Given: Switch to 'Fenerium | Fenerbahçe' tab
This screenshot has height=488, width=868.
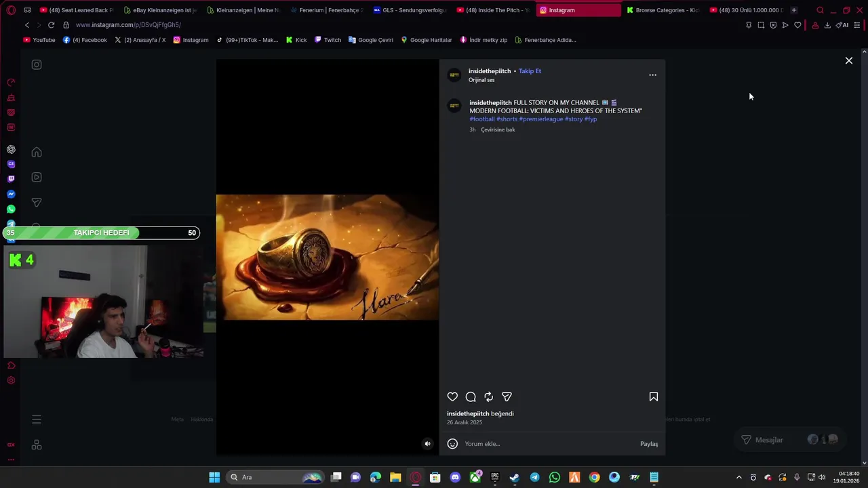Looking at the screenshot, I should click(x=326, y=10).
